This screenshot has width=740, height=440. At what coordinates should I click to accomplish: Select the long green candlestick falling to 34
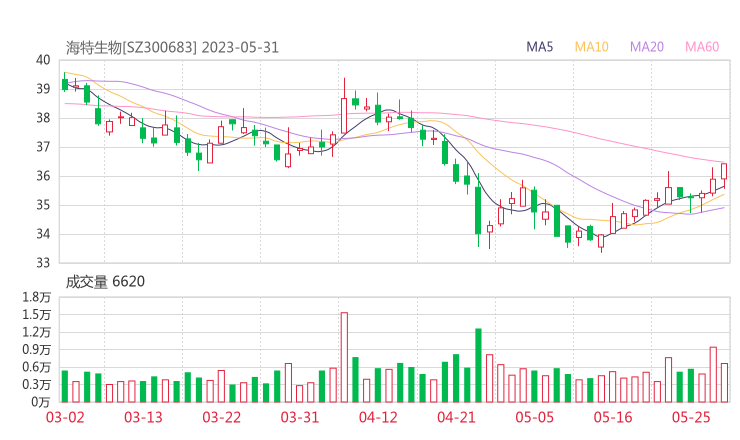[478, 210]
